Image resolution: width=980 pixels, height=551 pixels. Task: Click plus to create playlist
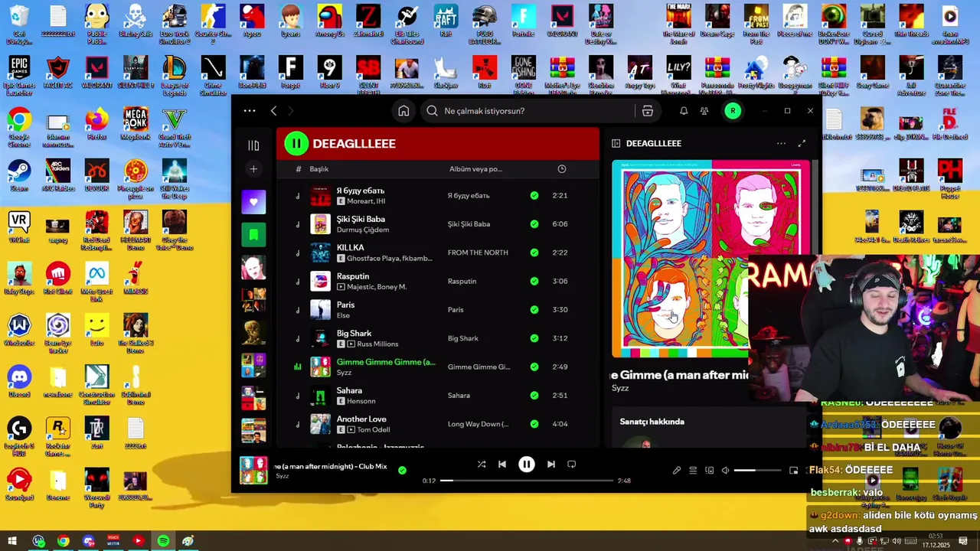pos(253,169)
